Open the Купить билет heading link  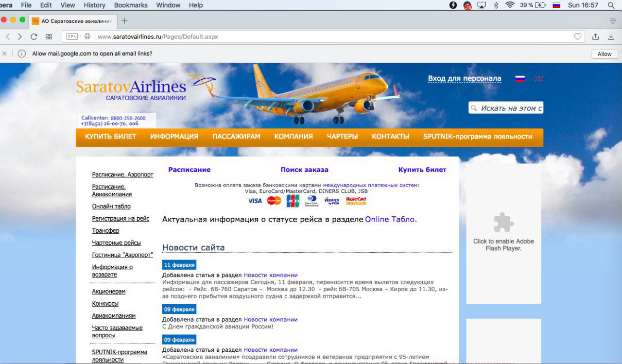click(422, 170)
